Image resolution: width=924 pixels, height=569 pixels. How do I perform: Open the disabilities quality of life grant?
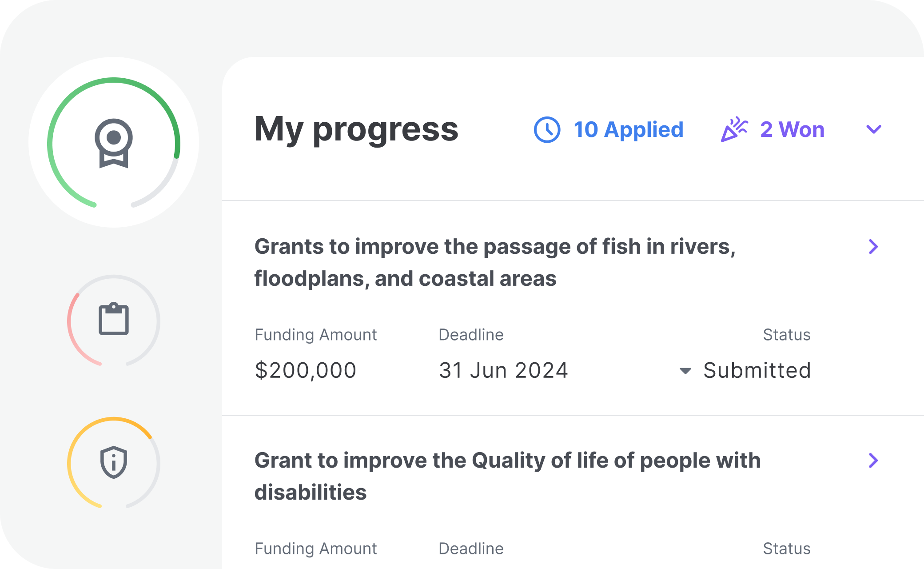(x=874, y=460)
